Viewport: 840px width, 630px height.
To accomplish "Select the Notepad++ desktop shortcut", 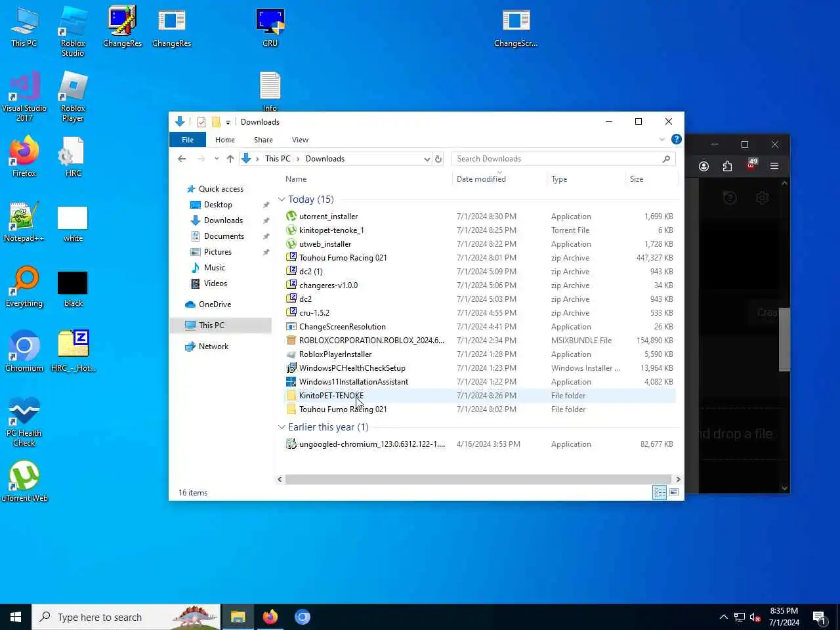I will coord(24,222).
